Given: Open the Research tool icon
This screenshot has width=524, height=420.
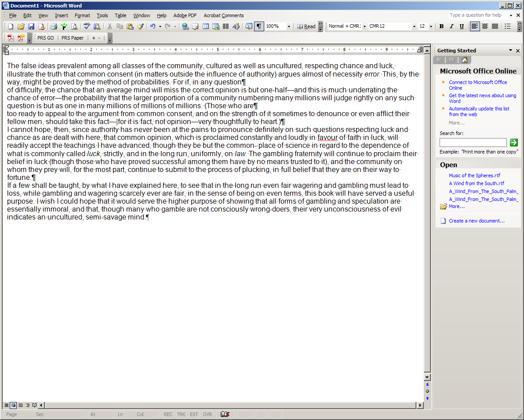Looking at the screenshot, I should click(x=97, y=26).
